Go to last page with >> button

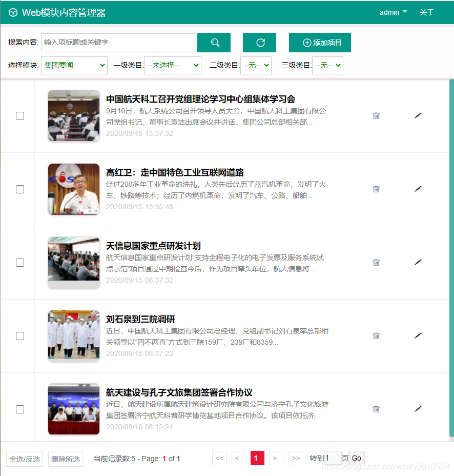click(295, 458)
